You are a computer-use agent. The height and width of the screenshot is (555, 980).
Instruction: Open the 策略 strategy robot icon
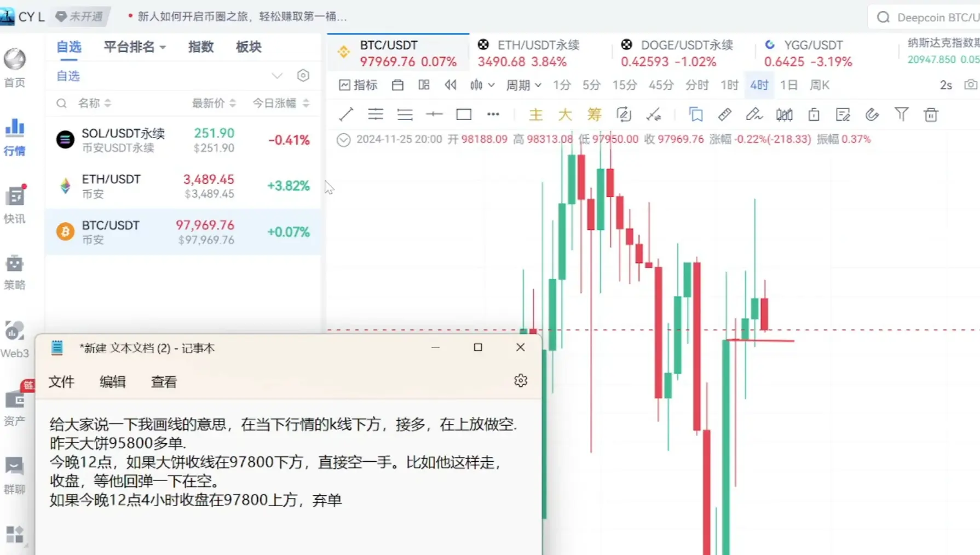(x=15, y=272)
